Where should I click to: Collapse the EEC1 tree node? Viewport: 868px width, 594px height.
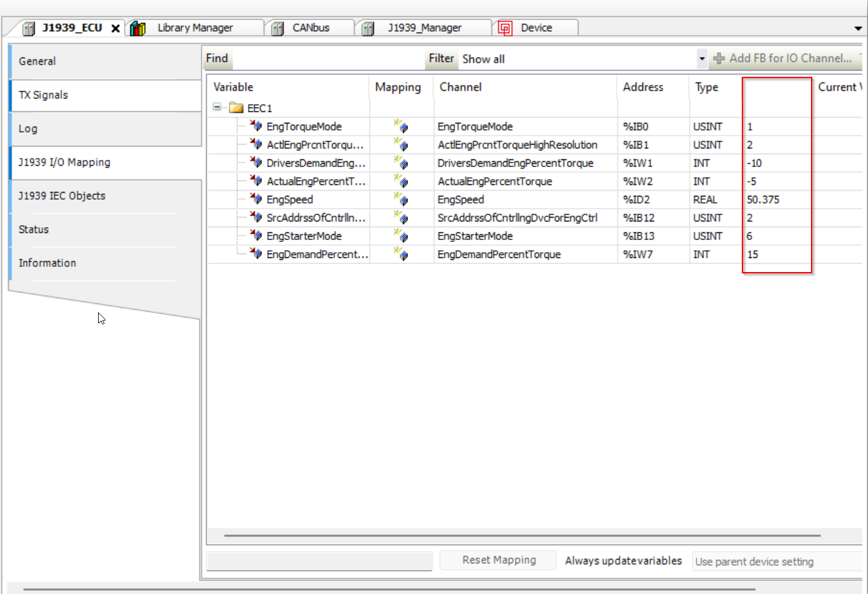click(217, 108)
